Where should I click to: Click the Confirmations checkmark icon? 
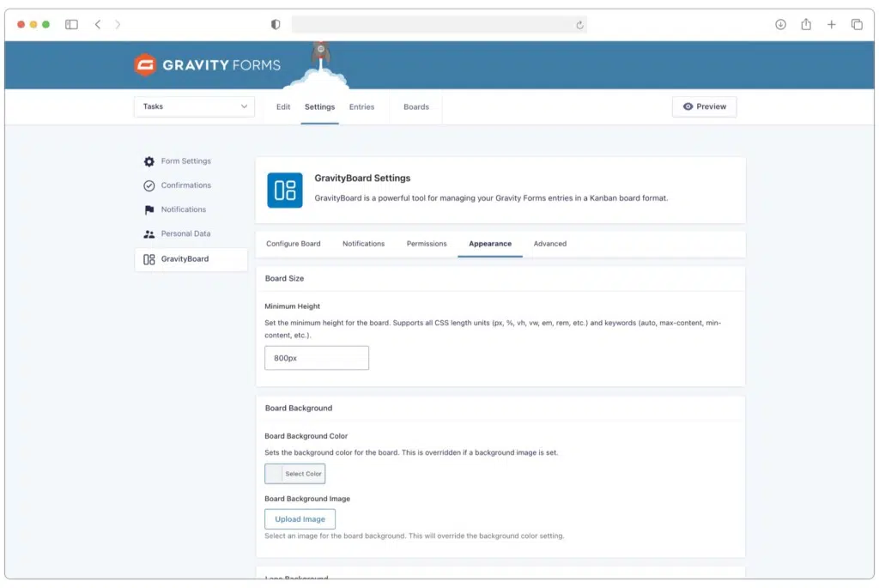pos(149,185)
